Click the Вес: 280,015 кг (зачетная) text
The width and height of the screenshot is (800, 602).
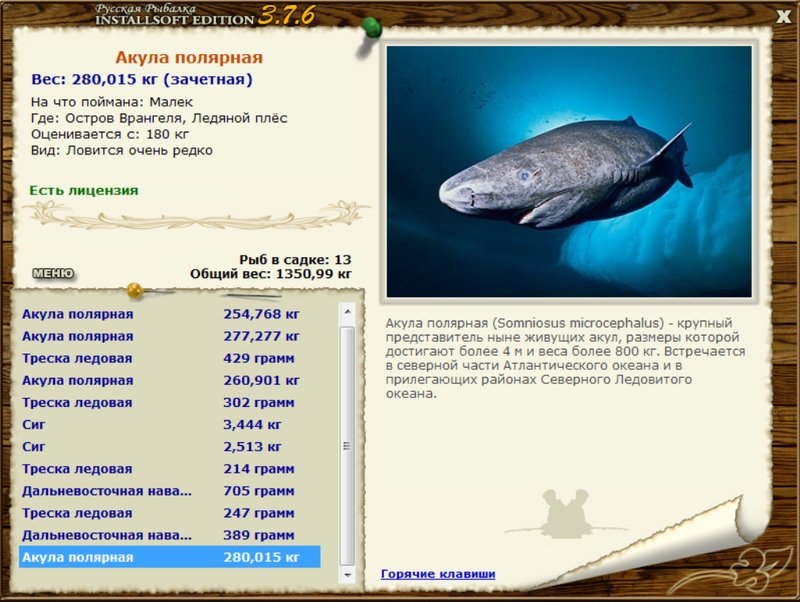[x=142, y=80]
